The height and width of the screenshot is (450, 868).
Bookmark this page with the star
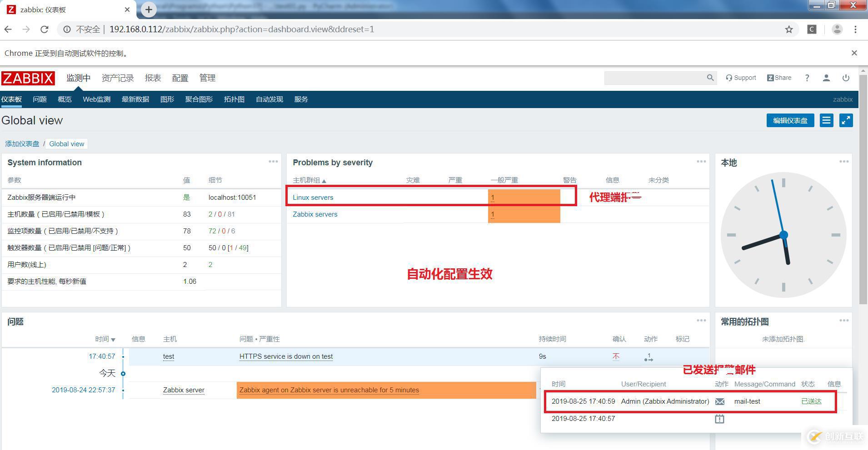click(789, 30)
